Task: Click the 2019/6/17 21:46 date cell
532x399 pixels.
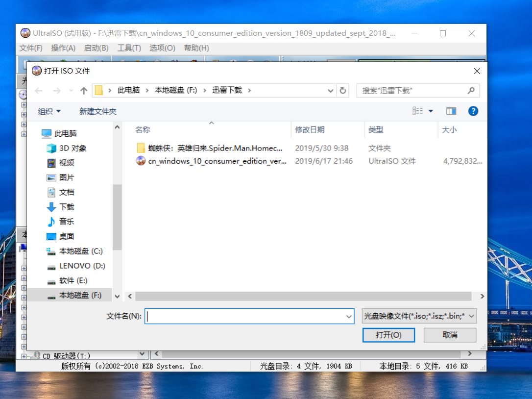Action: pos(324,161)
